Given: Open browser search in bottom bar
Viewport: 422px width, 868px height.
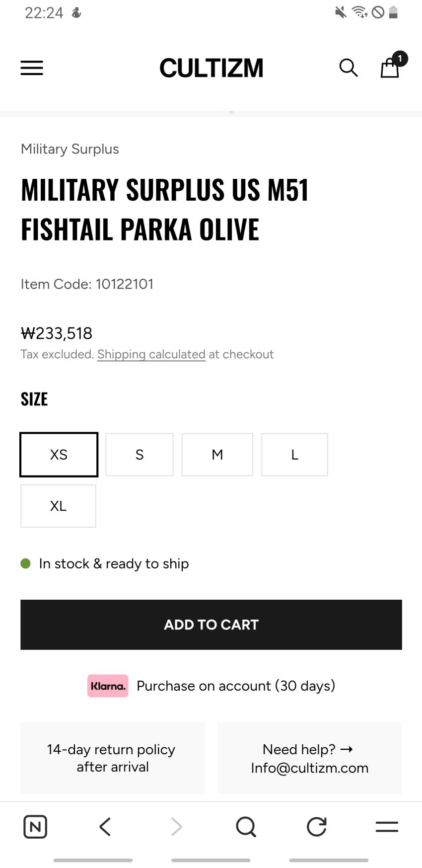Looking at the screenshot, I should click(246, 827).
